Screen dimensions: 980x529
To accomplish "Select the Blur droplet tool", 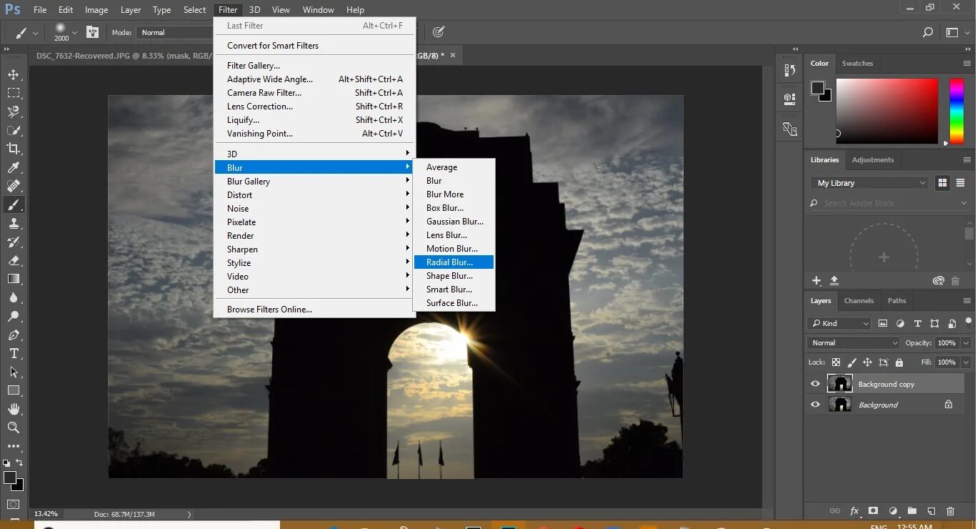I will click(x=14, y=297).
